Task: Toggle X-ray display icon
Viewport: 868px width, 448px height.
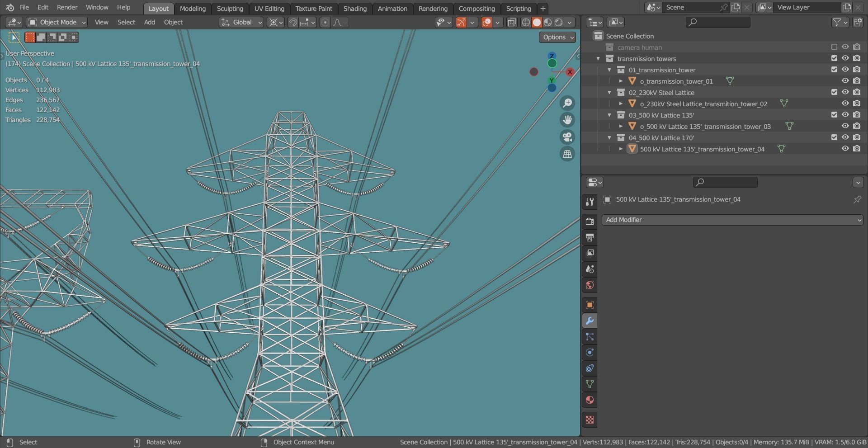Action: (512, 22)
